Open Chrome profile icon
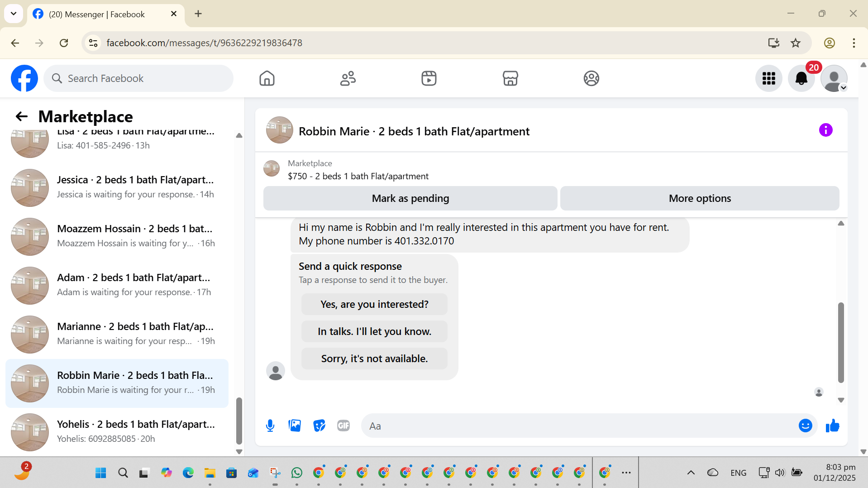 829,43
